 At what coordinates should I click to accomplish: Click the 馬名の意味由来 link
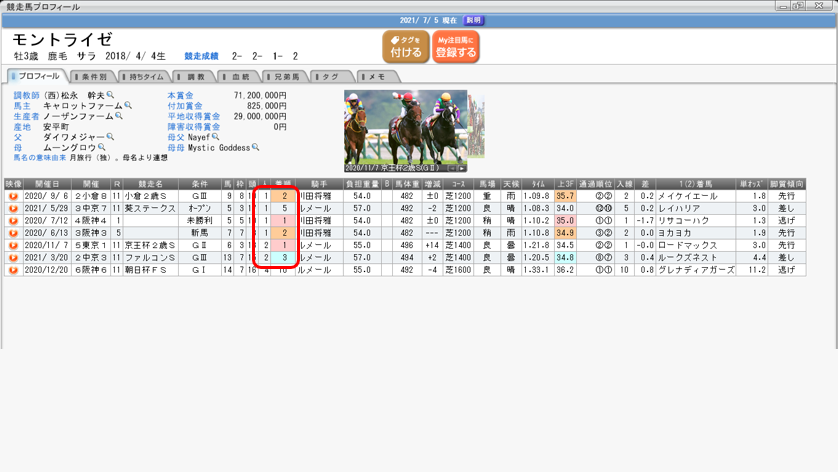pos(39,158)
